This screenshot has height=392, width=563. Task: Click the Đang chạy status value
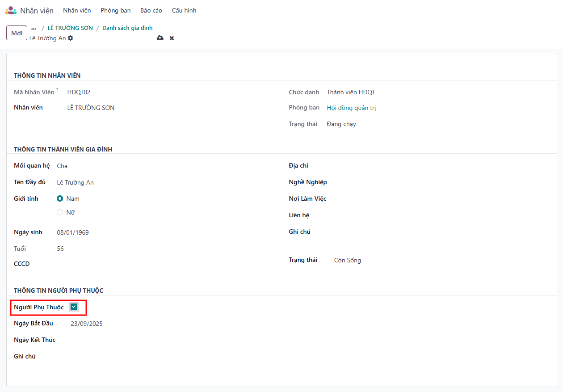click(341, 124)
